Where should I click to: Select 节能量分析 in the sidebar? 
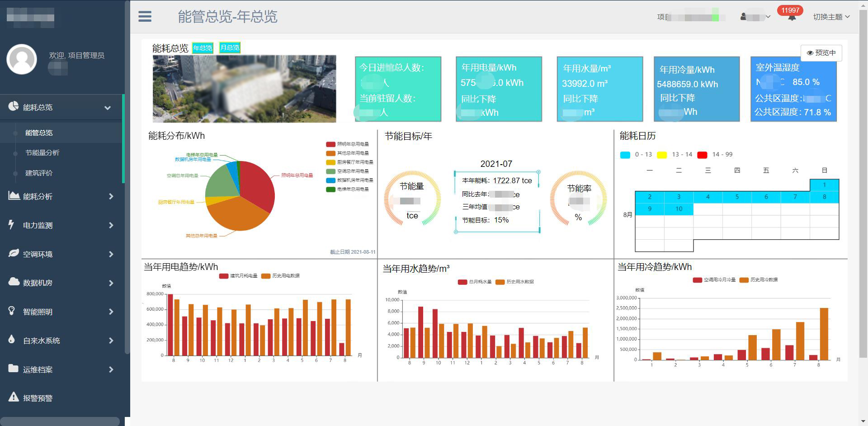pyautogui.click(x=42, y=153)
